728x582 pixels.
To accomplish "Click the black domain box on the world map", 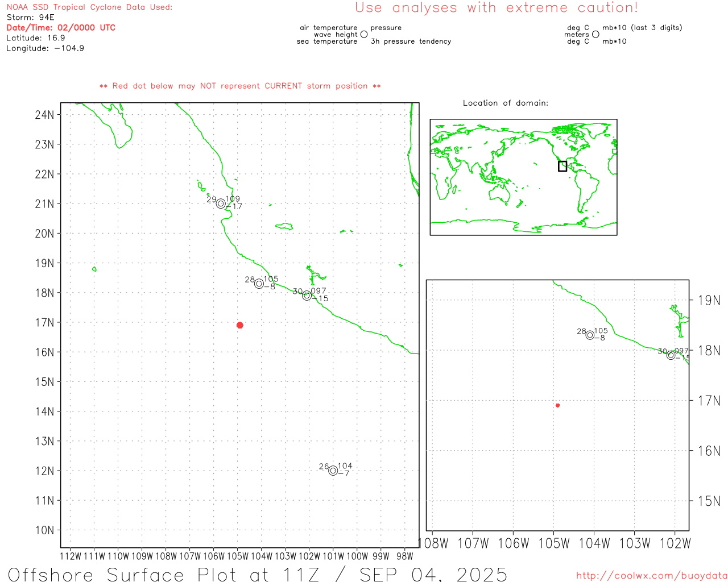I will (x=562, y=166).
